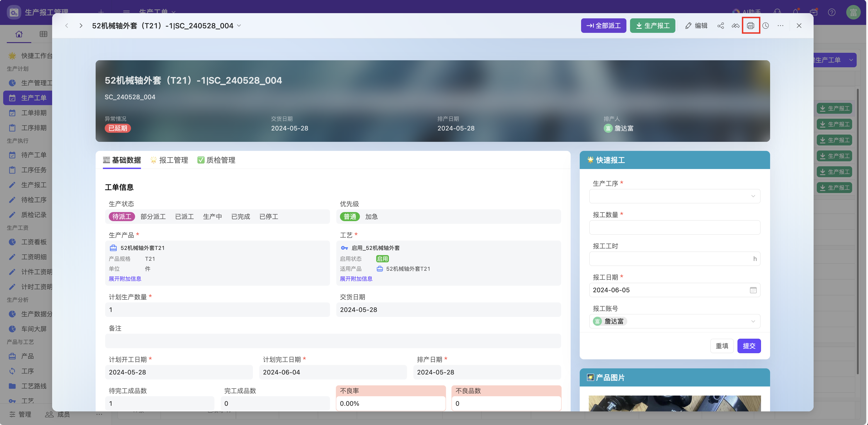Screen dimensions: 868x425
Task: Open the 生产工序 dropdown
Action: click(675, 196)
